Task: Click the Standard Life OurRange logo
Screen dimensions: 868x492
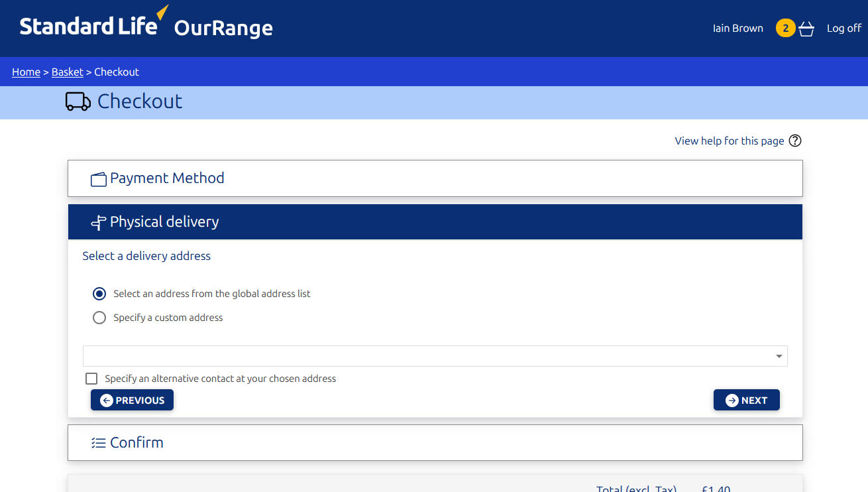Action: pos(146,25)
